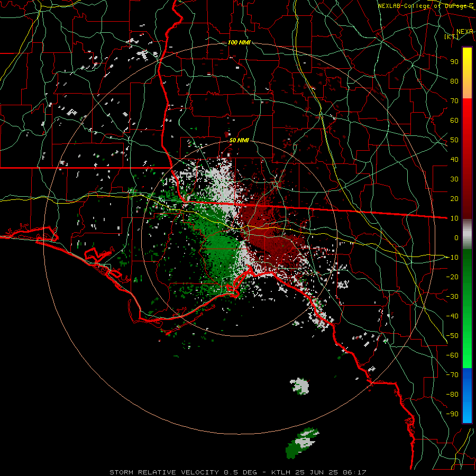476x476 pixels.
Task: Click the 40 knot label on the color scale
Action: click(x=454, y=159)
